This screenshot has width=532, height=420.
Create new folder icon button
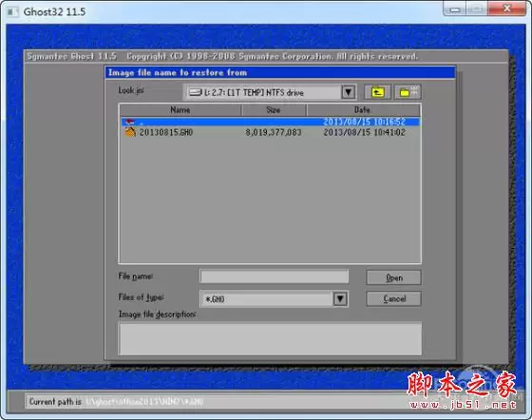coord(408,92)
